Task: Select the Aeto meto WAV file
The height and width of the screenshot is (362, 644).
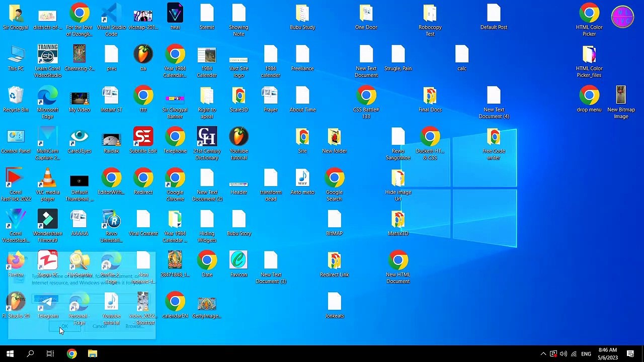Action: (x=302, y=182)
